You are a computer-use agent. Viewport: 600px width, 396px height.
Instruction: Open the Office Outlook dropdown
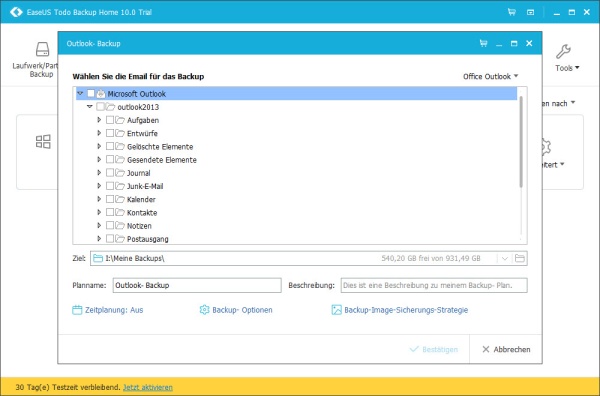(491, 77)
